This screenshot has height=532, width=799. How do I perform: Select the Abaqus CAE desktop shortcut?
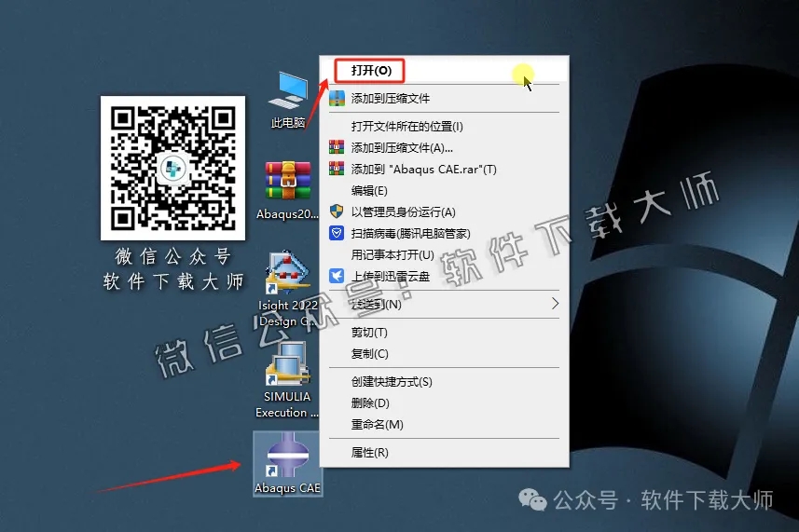click(x=287, y=463)
